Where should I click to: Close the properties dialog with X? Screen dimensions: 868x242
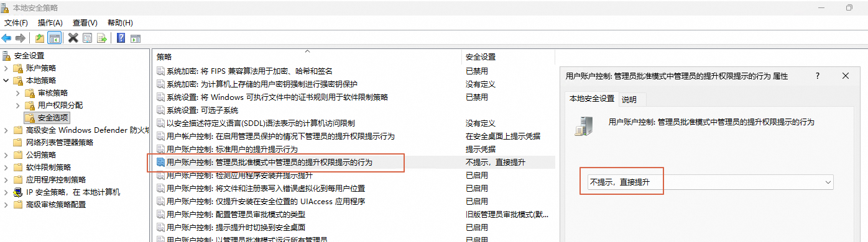click(845, 76)
